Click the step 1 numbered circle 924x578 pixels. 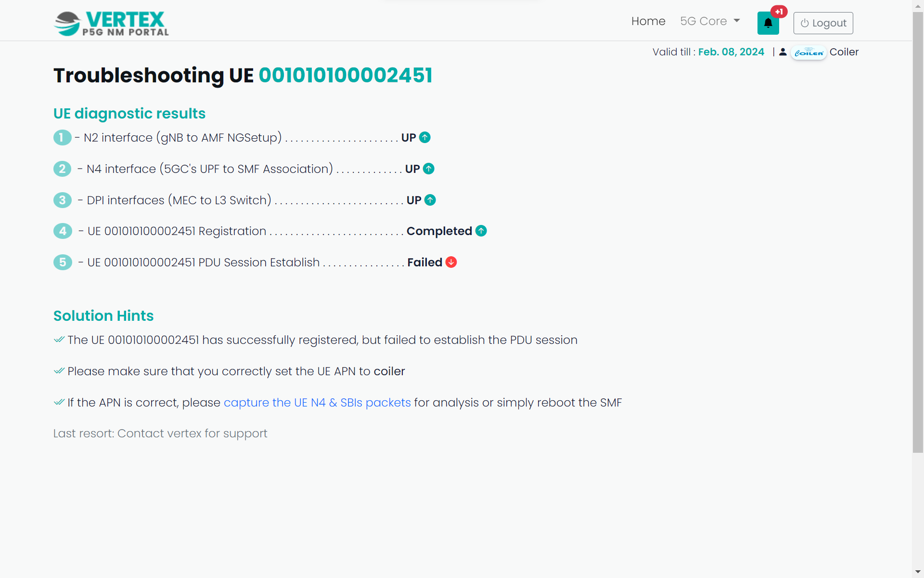pos(62,138)
